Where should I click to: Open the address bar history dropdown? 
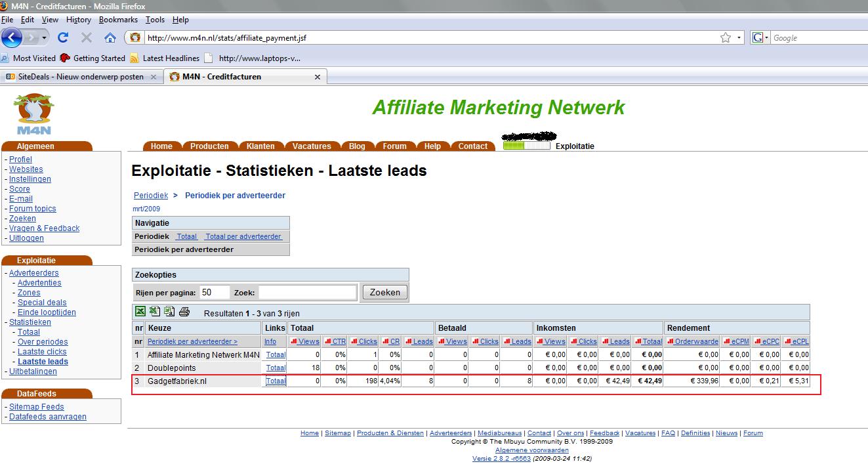click(739, 38)
